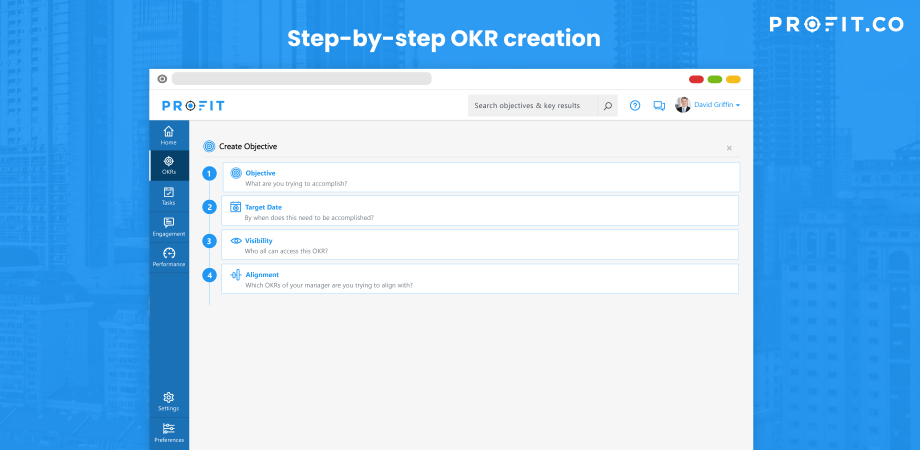Open Preferences sliders icon
This screenshot has height=450, width=920.
pyautogui.click(x=168, y=428)
